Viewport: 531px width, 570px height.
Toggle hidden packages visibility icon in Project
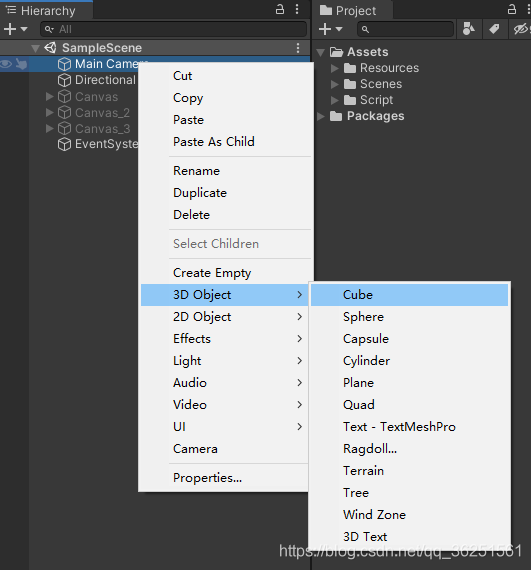point(521,29)
